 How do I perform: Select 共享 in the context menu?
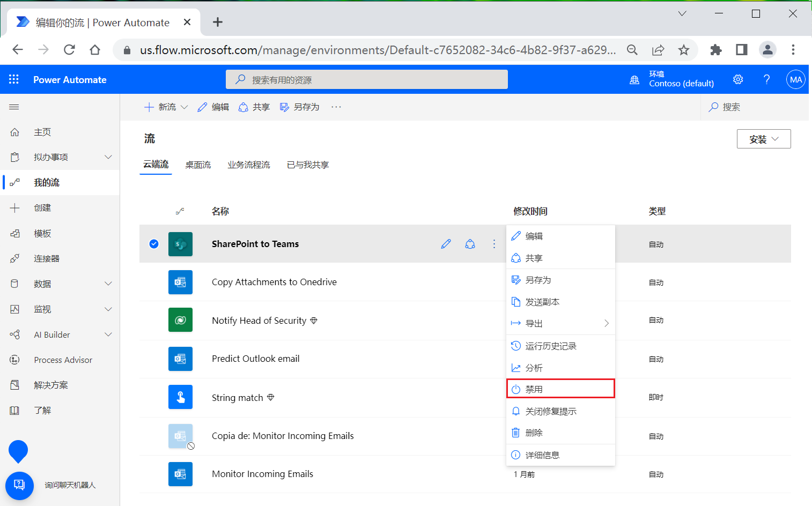click(560, 258)
